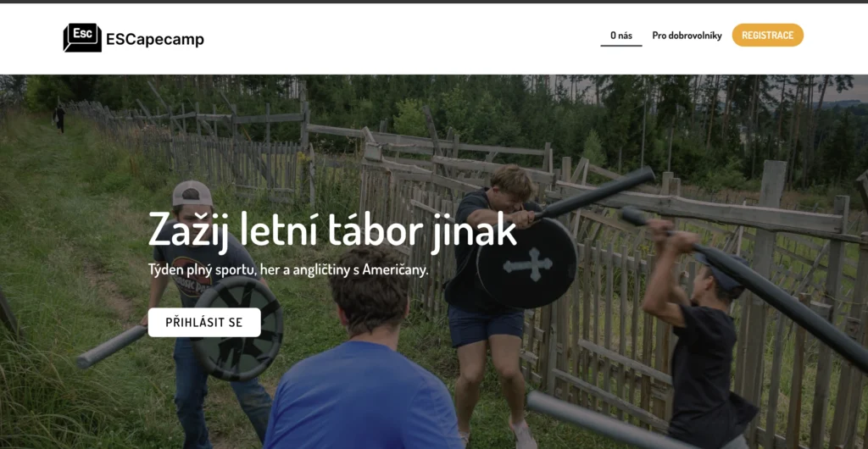This screenshot has width=868, height=449.
Task: Click the round shield with star pattern
Action: 237,329
